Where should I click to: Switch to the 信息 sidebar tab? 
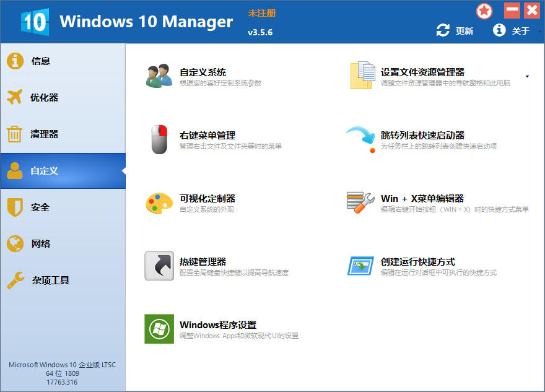pos(41,61)
